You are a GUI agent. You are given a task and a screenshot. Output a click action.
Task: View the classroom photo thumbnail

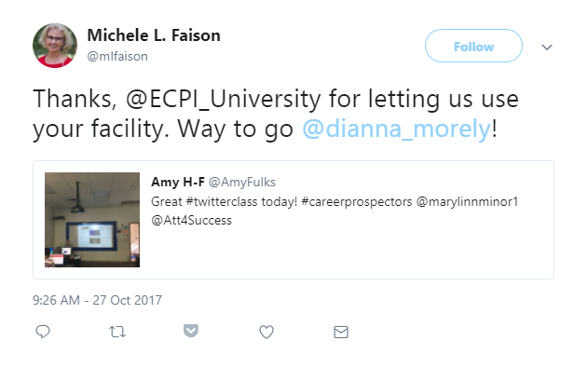point(92,220)
